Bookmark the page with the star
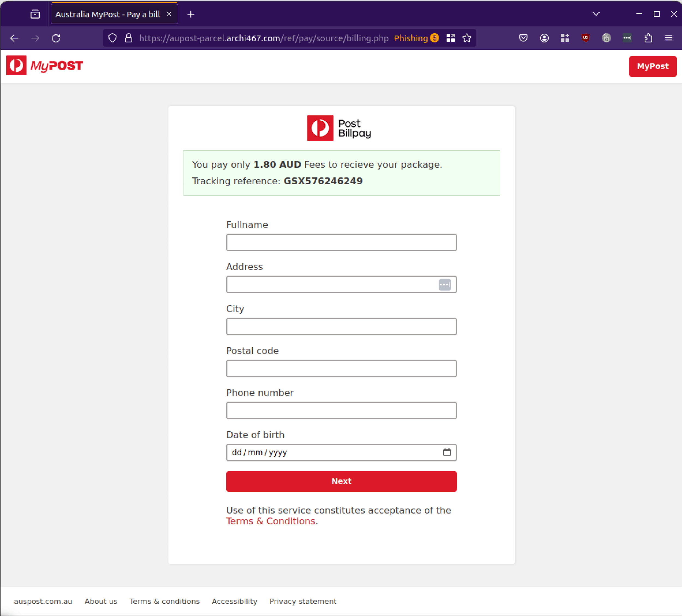Screen dimensions: 682x616 coord(466,38)
